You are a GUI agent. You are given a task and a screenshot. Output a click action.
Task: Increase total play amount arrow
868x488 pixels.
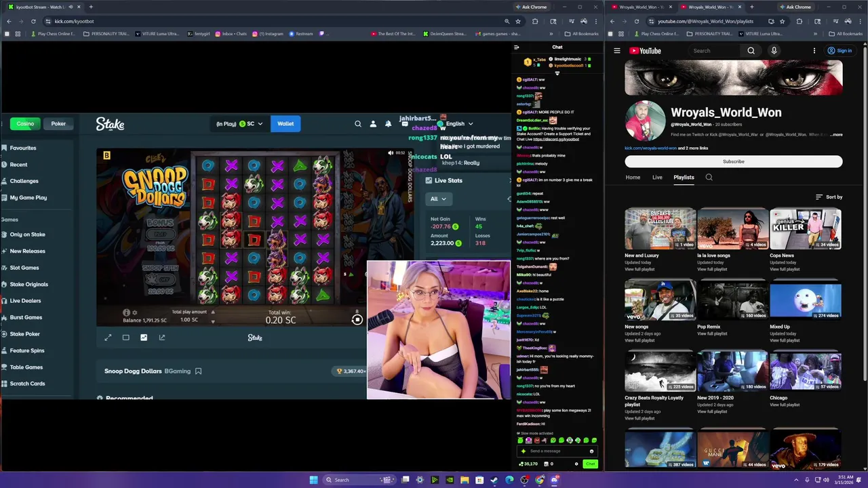point(213,312)
